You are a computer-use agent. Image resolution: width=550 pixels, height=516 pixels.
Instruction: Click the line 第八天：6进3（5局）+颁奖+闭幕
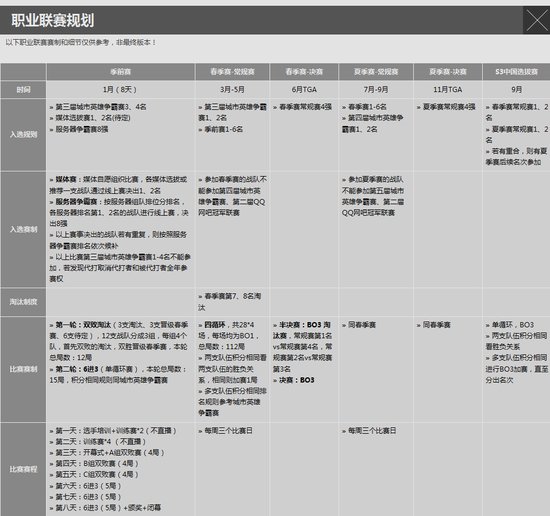click(x=105, y=508)
